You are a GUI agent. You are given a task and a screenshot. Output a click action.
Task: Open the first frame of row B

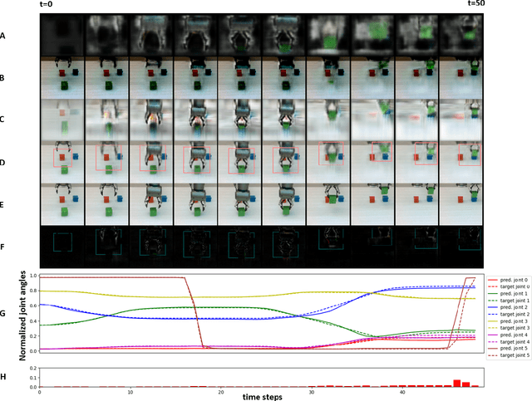click(x=62, y=77)
